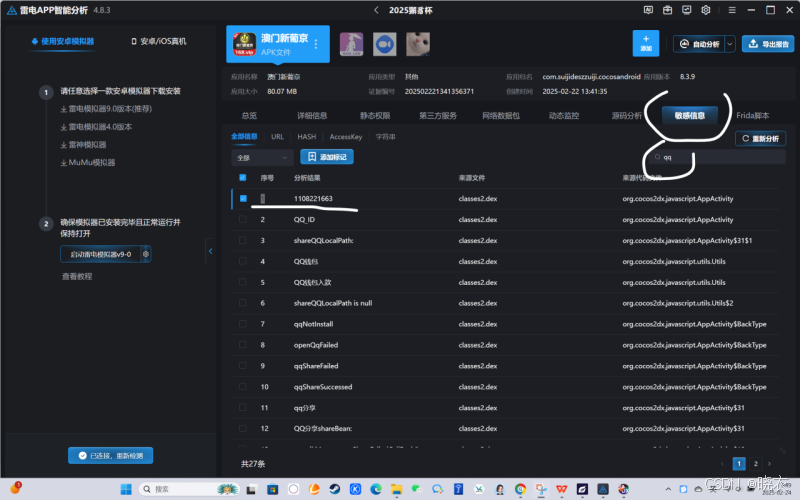Switch to the 动态监控 tab
The image size is (801, 500).
tap(564, 115)
